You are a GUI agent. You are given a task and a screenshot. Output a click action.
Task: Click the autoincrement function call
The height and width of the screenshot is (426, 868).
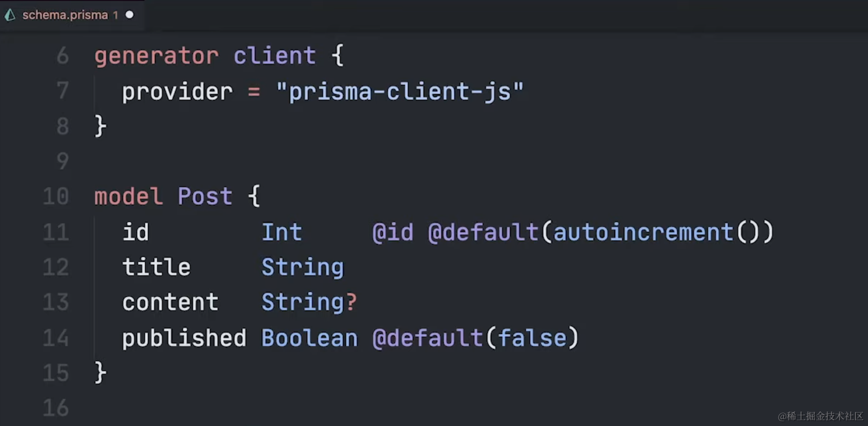coord(643,232)
